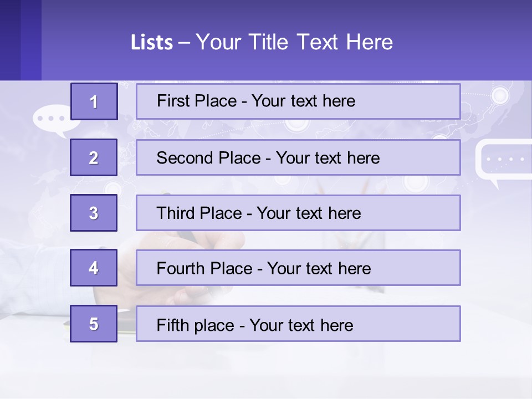Click the words Your Title Text Here
The image size is (532, 399).
click(x=294, y=42)
